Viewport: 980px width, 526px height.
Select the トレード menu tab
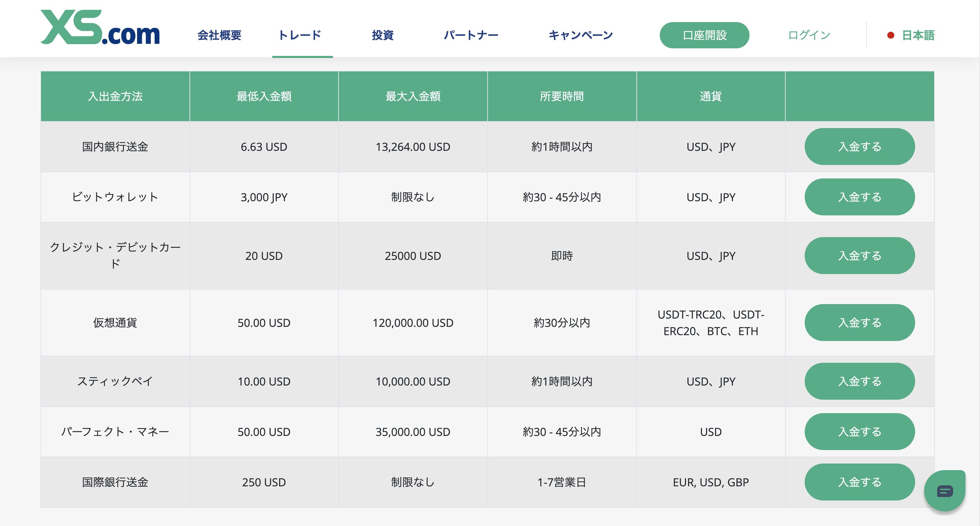pos(300,36)
